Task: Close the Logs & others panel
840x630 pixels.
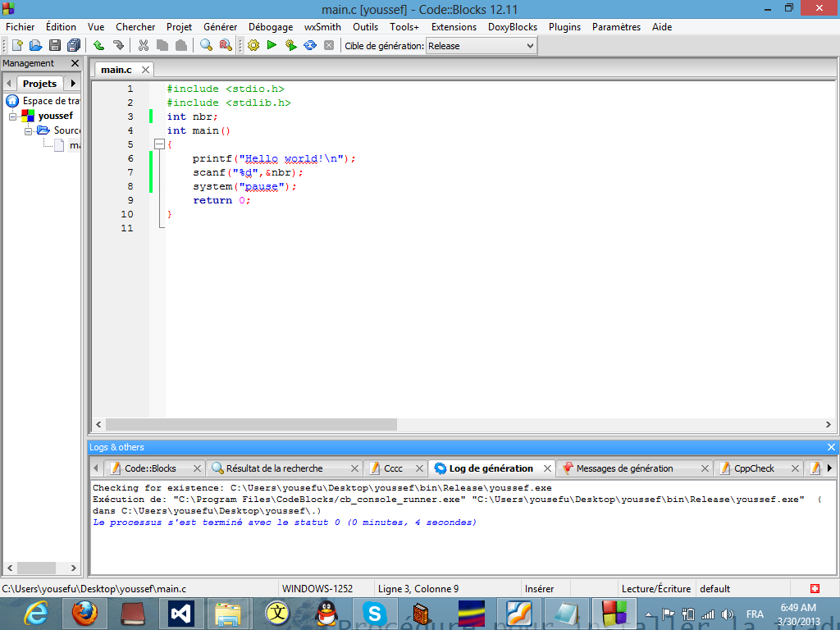Action: click(x=831, y=447)
